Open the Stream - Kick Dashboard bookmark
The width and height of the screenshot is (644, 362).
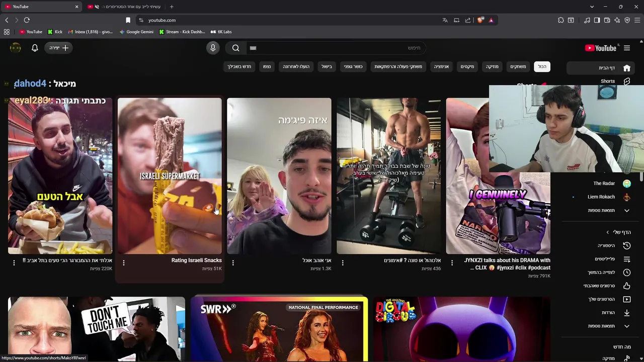point(182,32)
